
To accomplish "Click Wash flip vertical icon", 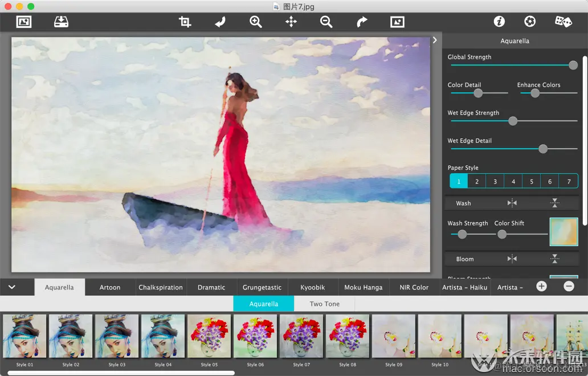I will (554, 203).
